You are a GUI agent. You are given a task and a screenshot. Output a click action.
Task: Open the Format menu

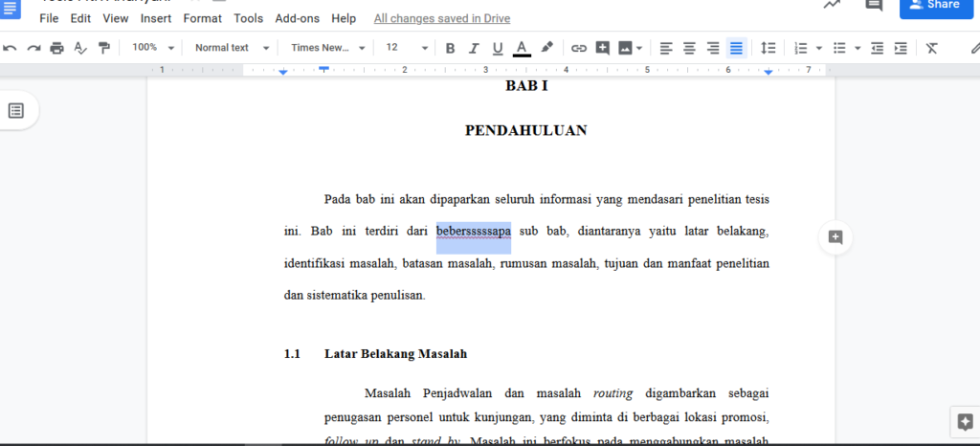(203, 18)
